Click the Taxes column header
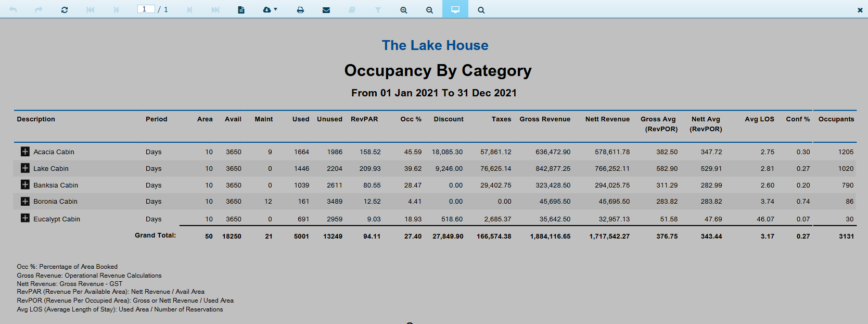 [x=502, y=119]
